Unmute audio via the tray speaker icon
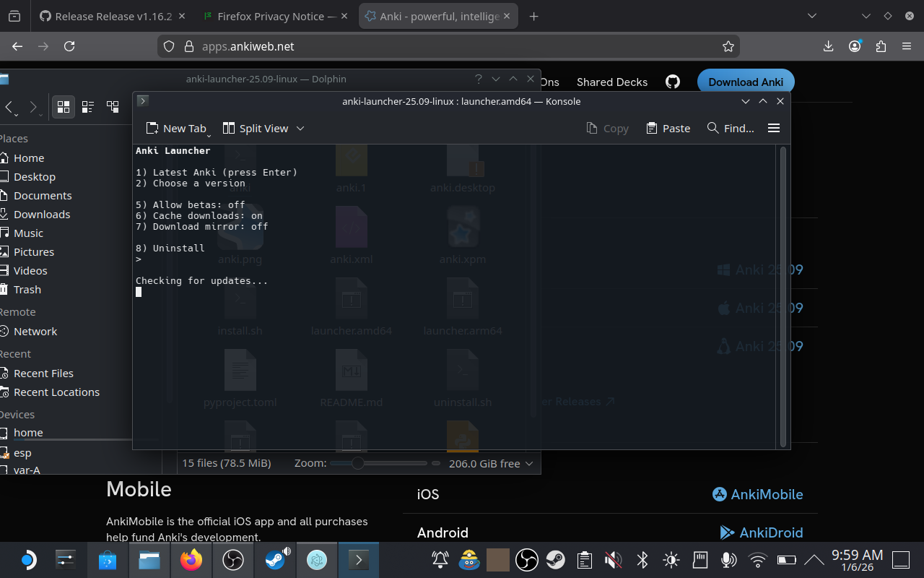Image resolution: width=924 pixels, height=578 pixels. point(613,560)
